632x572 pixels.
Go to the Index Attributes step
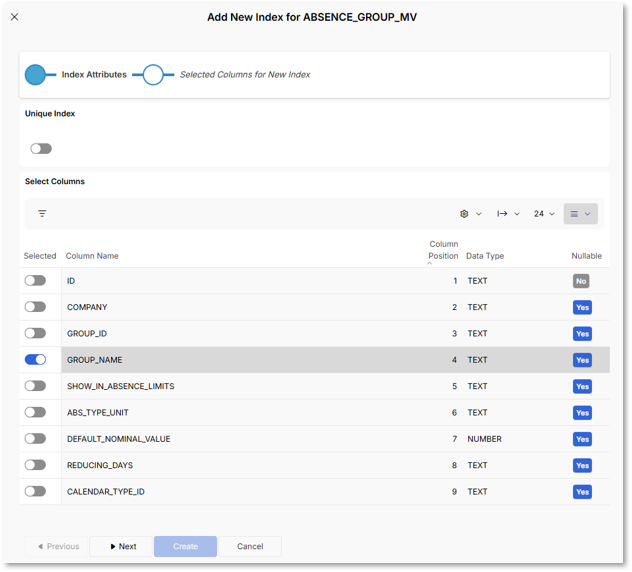click(x=94, y=75)
